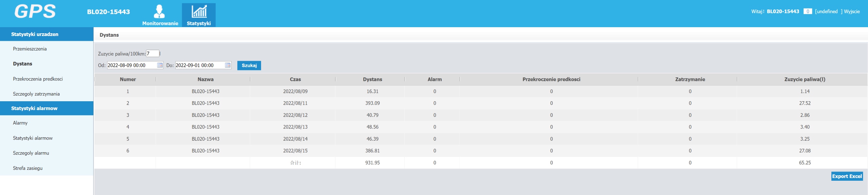Export table with Export Excel button
This screenshot has height=195, width=868.
[x=847, y=176]
